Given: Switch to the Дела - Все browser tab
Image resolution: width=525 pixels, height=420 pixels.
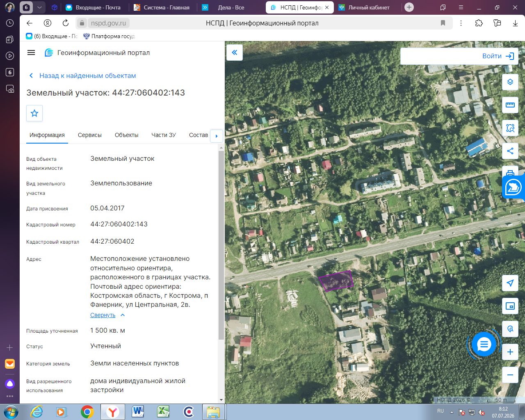Looking at the screenshot, I should 231,7.
